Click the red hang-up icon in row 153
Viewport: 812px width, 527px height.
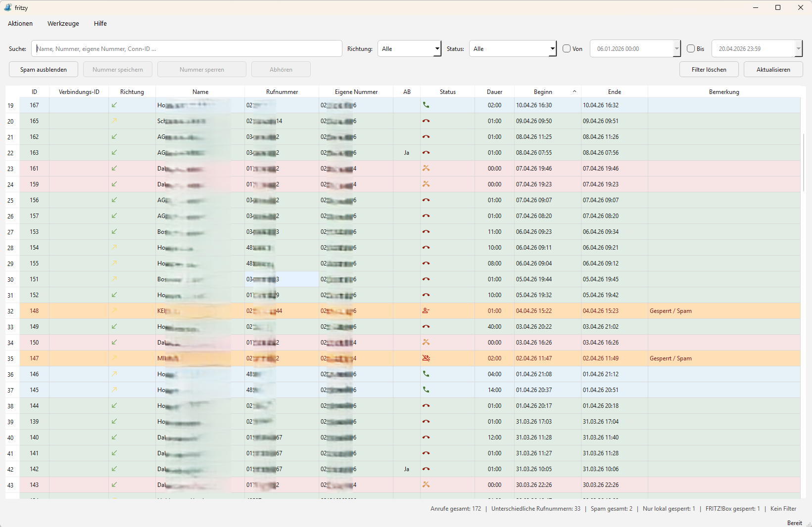(x=426, y=232)
